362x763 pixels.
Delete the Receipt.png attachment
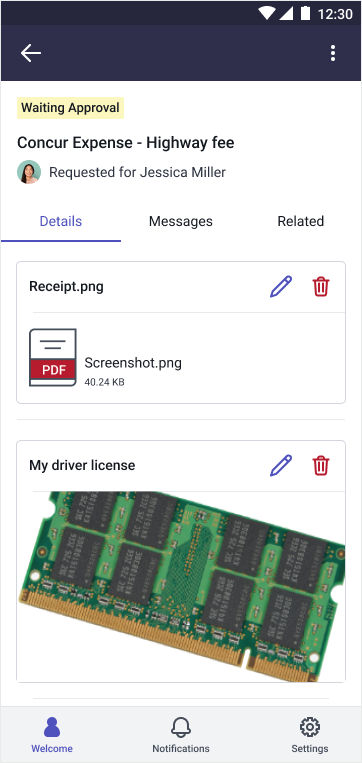(x=321, y=287)
